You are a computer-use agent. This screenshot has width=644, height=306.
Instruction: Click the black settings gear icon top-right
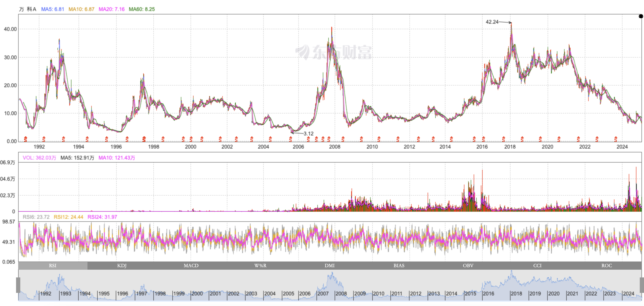coord(641,16)
